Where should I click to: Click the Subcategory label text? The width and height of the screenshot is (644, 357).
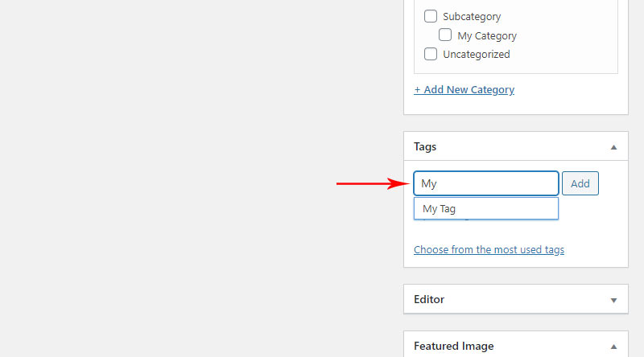coord(472,17)
